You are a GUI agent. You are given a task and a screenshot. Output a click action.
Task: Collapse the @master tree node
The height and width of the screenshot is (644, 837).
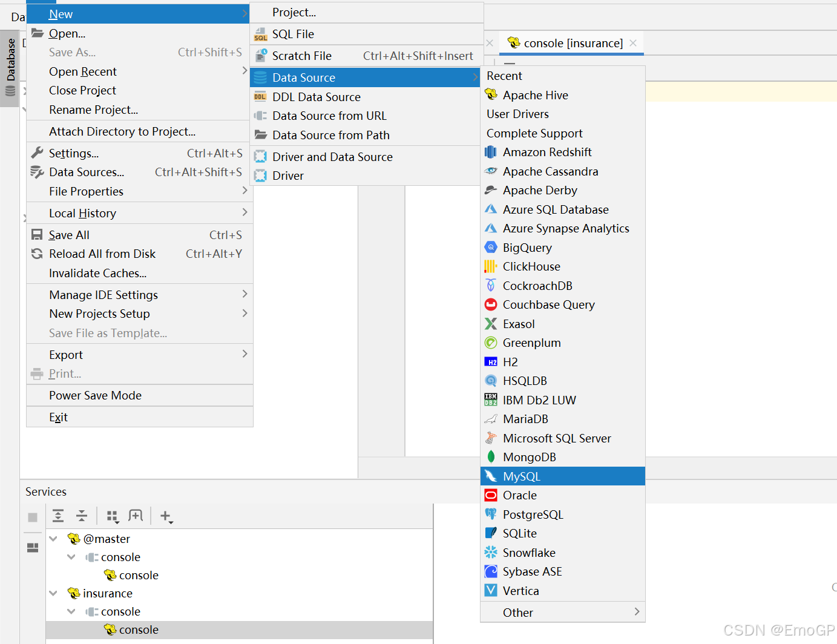point(53,539)
